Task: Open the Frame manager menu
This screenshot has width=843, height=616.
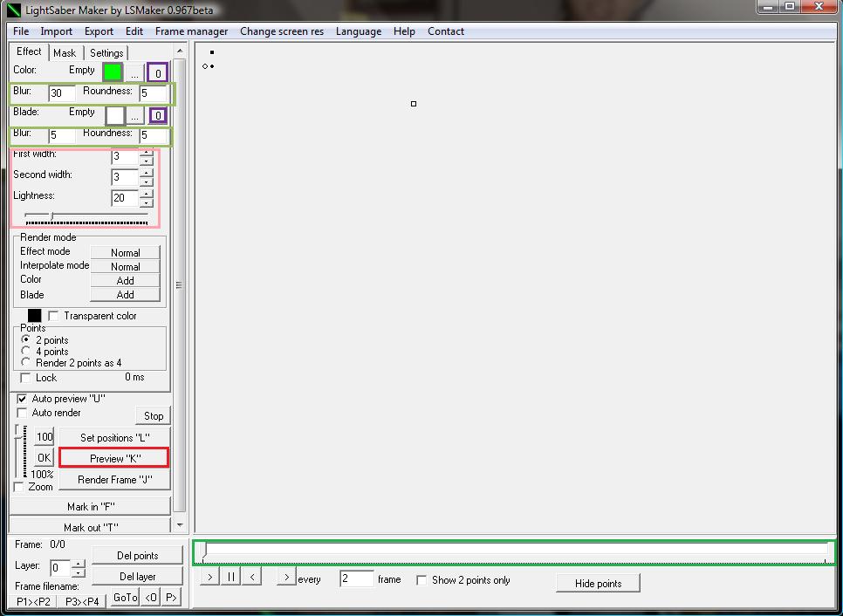Action: pyautogui.click(x=191, y=31)
